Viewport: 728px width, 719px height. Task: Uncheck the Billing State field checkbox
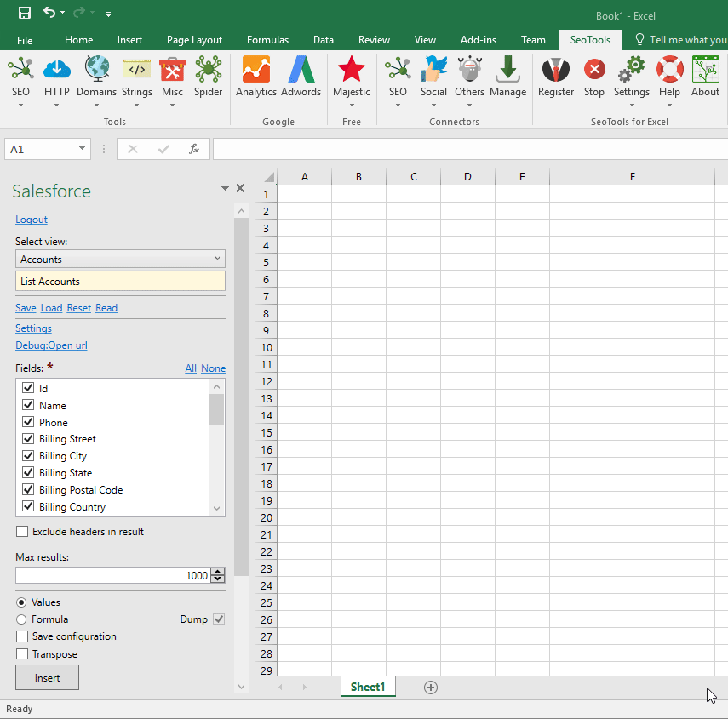point(28,472)
